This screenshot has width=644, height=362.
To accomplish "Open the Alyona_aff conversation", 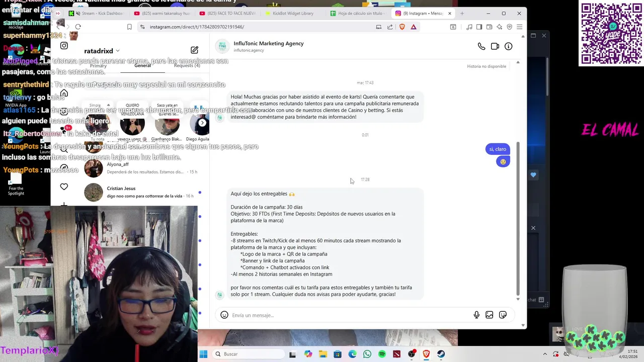I will [142, 168].
